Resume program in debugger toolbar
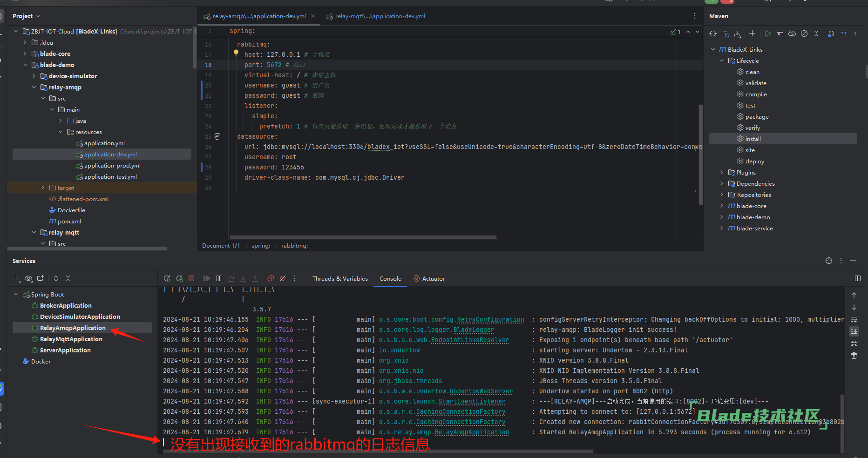 coord(207,278)
